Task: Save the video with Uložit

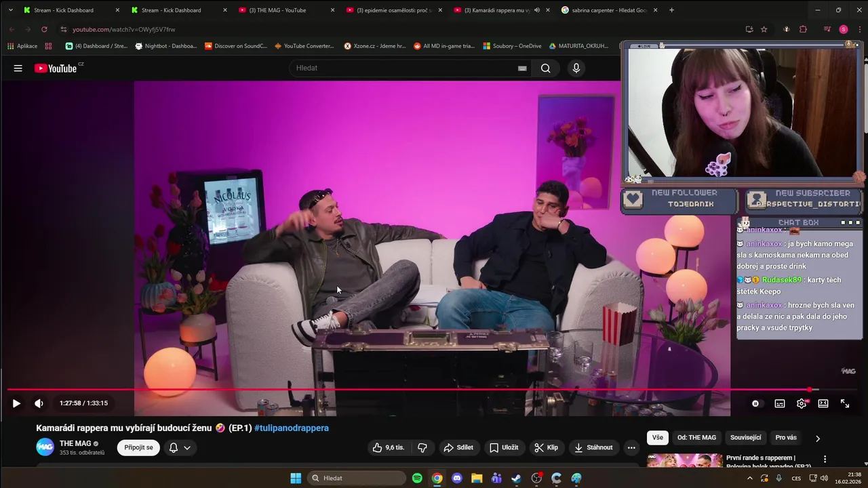Action: click(504, 447)
